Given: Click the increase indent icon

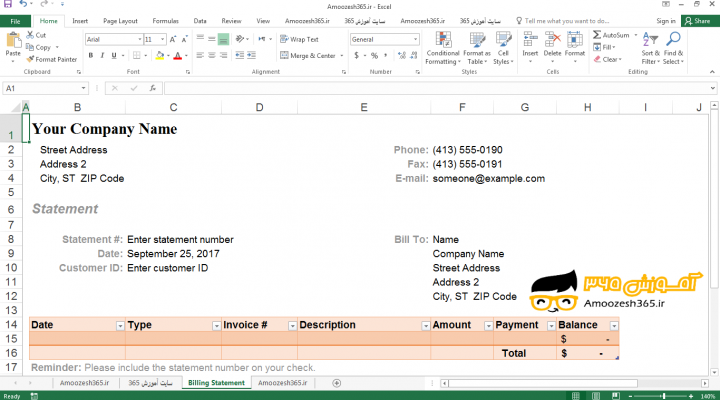Looking at the screenshot, I should (251, 55).
